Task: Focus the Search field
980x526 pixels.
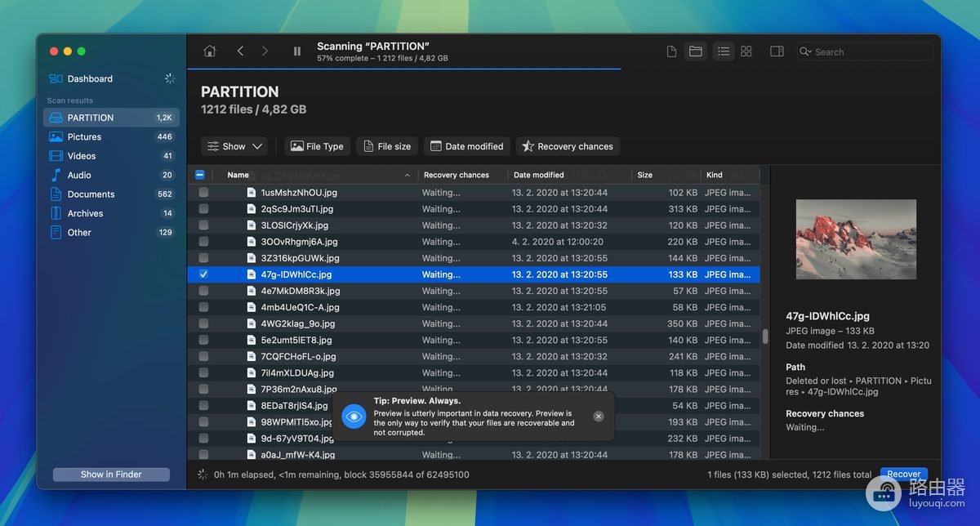Action: pos(865,51)
